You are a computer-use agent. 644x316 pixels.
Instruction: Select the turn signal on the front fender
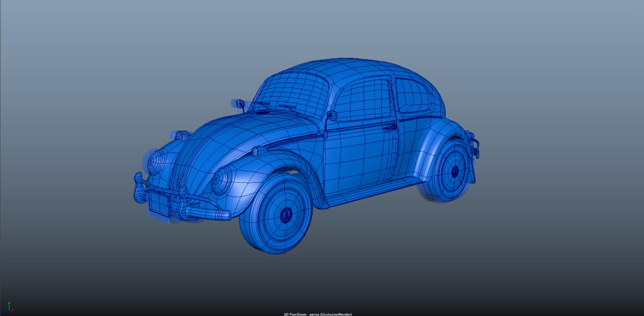[x=257, y=151]
